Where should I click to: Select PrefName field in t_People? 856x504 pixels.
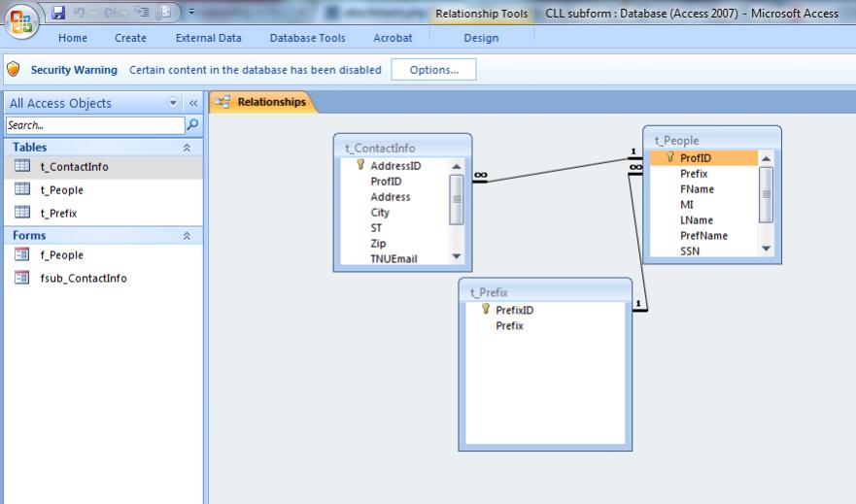click(703, 236)
